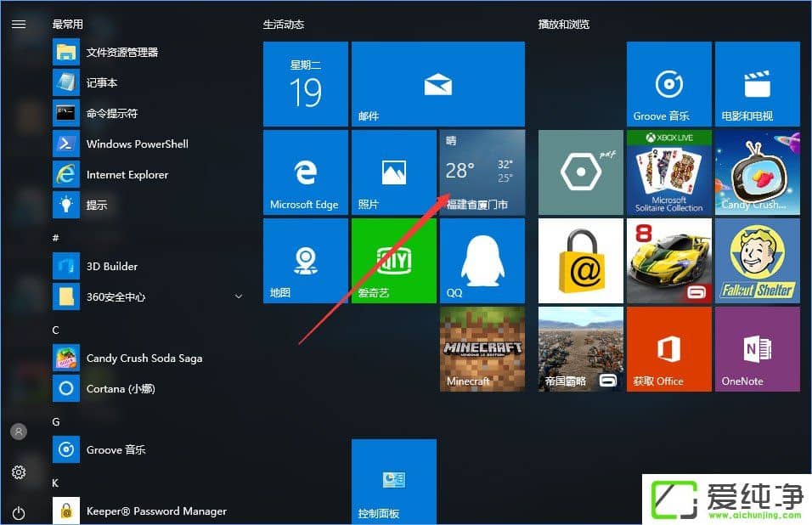Expand the 360安全中心 folder chevron
812x525 pixels.
[x=238, y=296]
